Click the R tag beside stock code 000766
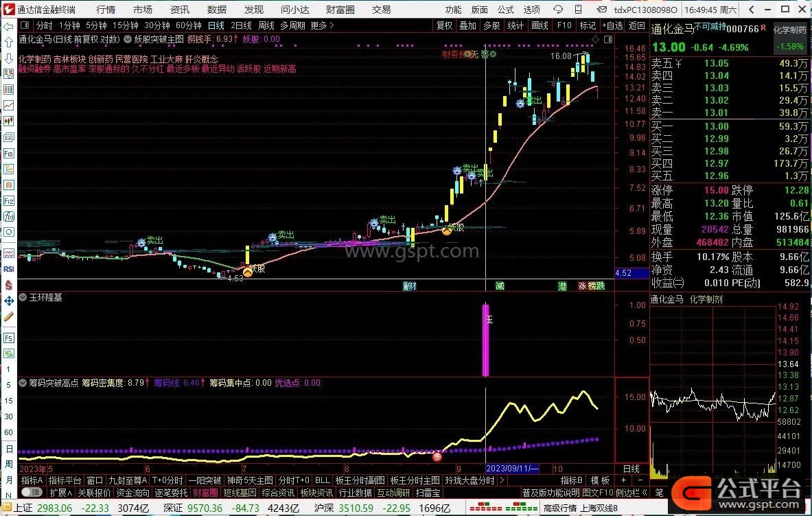This screenshot has width=812, height=516. click(763, 27)
